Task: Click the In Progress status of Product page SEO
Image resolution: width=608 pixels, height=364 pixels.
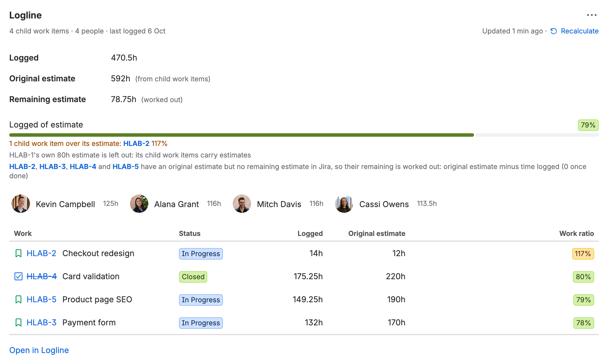Action: tap(201, 300)
